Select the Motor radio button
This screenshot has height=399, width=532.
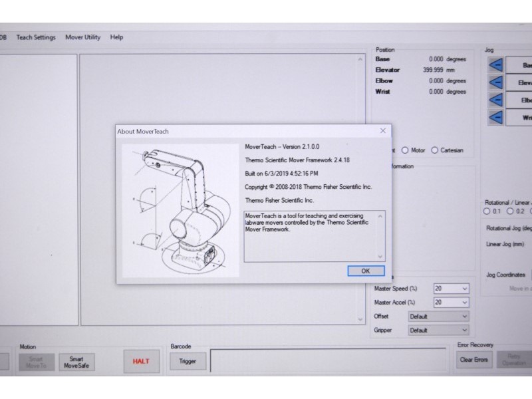point(405,150)
